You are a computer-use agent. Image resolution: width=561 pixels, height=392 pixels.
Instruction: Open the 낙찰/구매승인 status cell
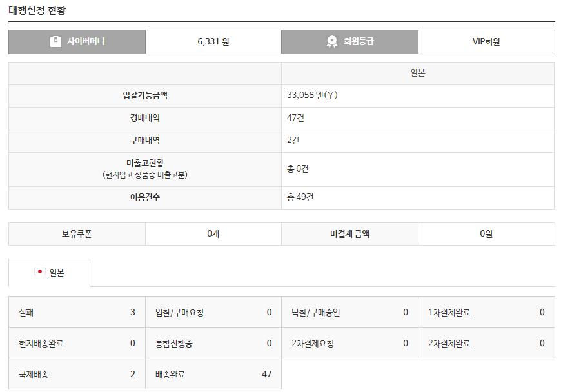349,312
